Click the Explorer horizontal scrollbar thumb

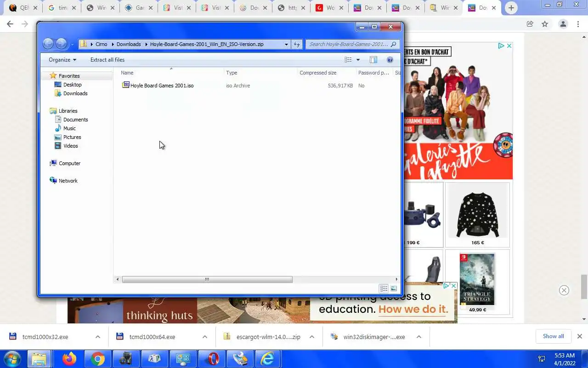207,279
